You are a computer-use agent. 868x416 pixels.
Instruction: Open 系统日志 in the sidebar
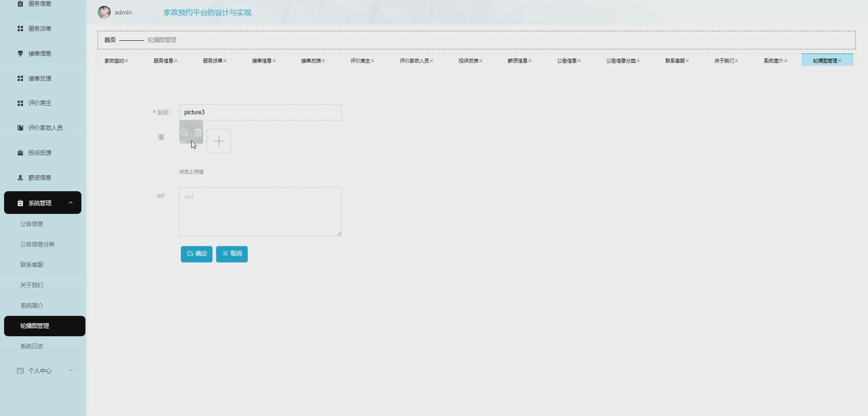(x=32, y=346)
